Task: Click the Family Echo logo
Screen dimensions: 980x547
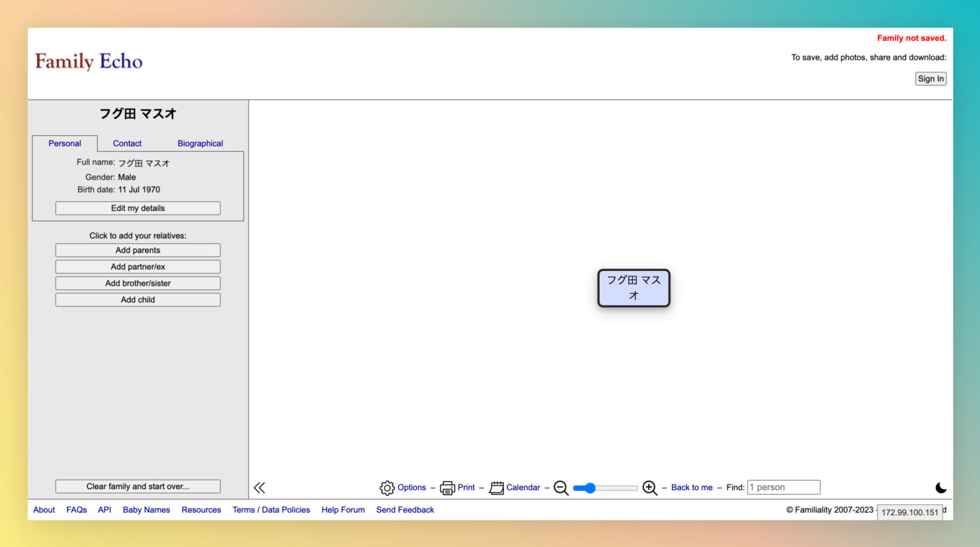Action: pyautogui.click(x=88, y=61)
